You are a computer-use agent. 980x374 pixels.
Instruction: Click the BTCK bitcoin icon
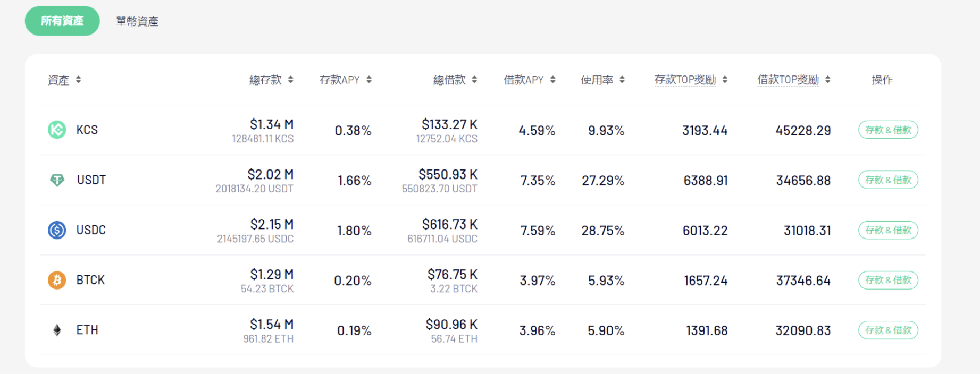tap(57, 280)
